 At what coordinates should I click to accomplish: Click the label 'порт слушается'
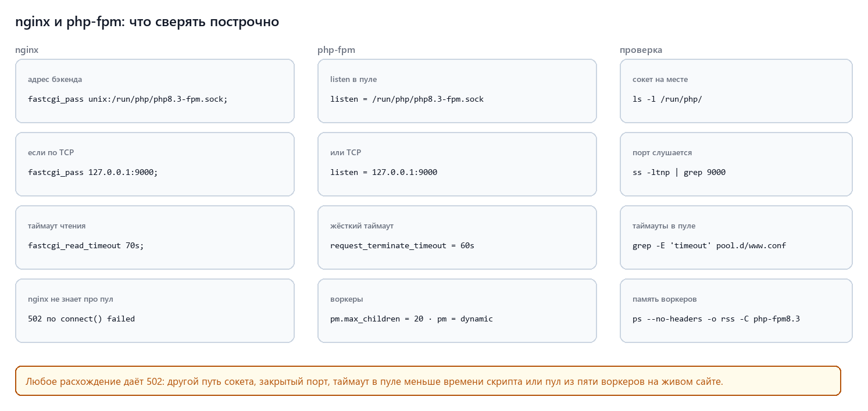(662, 153)
